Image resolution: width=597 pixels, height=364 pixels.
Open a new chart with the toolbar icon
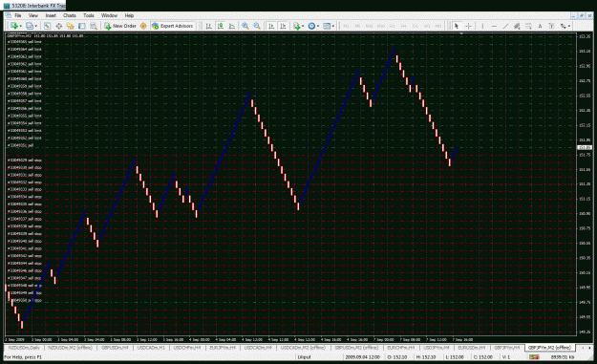click(x=14, y=26)
